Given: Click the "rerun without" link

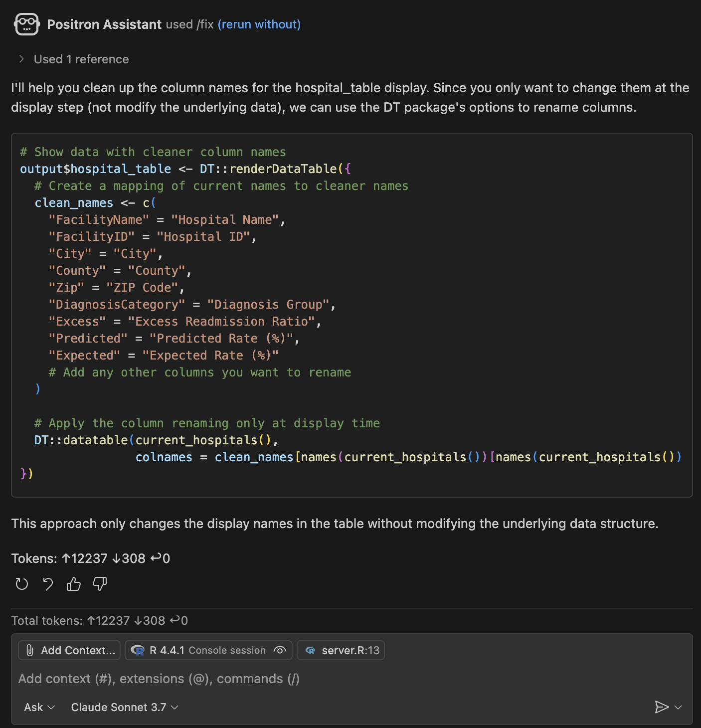Looking at the screenshot, I should tap(259, 24).
